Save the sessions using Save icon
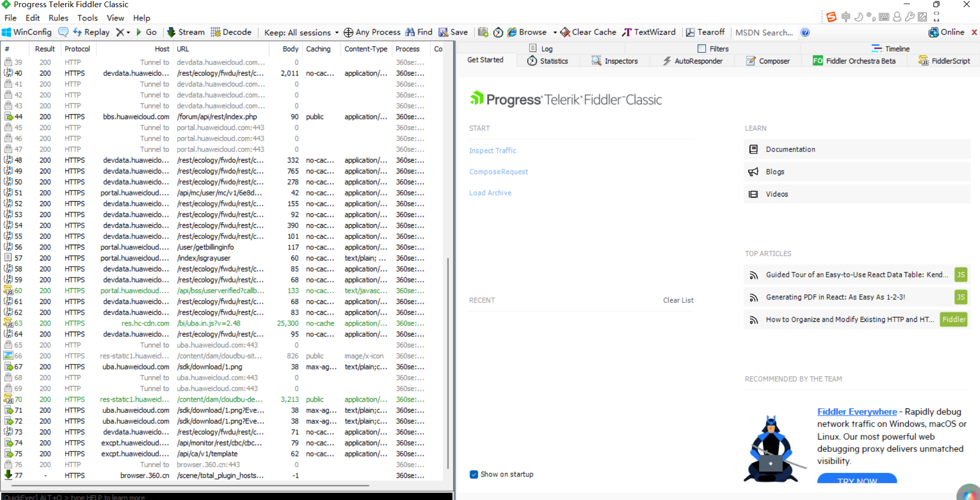This screenshot has width=980, height=500. coord(453,32)
